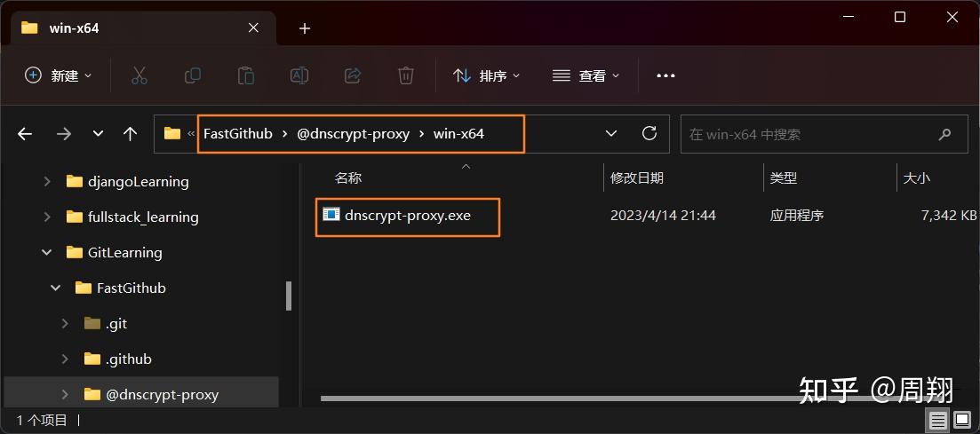Screen dimensions: 980x434
Task: Click the Rename icon in toolbar
Action: pyautogui.click(x=299, y=75)
